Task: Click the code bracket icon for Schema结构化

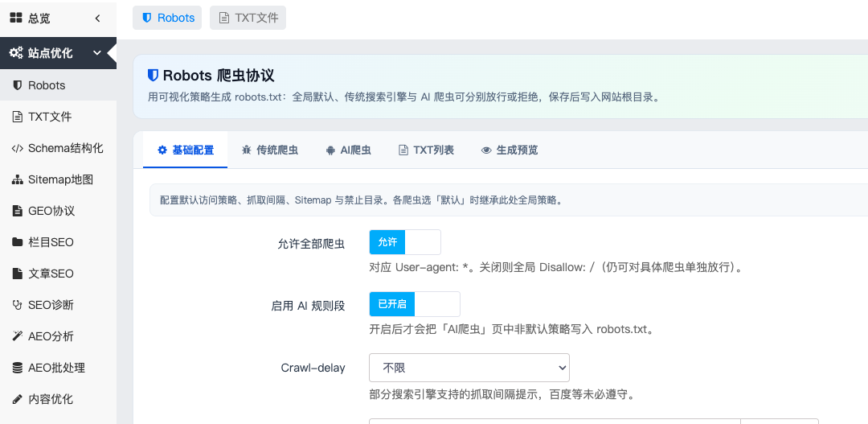Action: click(x=17, y=149)
